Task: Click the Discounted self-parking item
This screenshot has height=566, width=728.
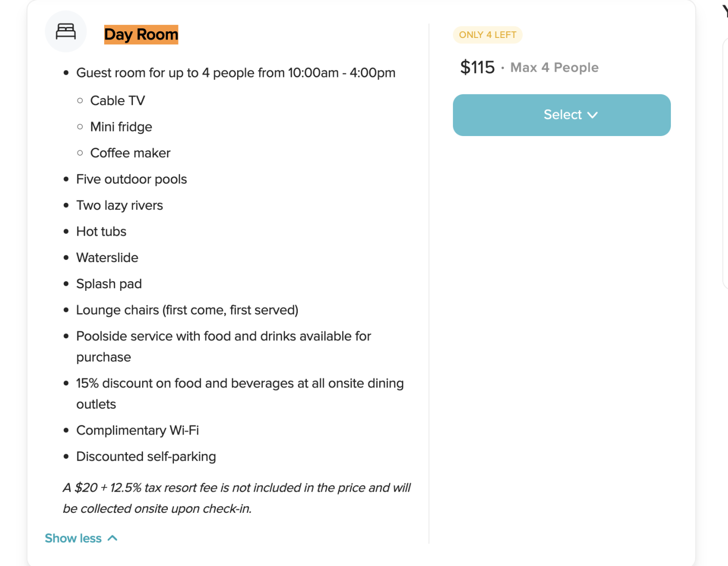Action: pyautogui.click(x=146, y=457)
